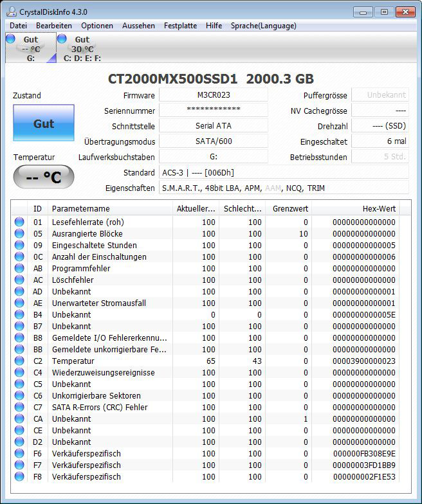Open the Bearbeiten menu
This screenshot has height=504, width=422.
[x=54, y=26]
